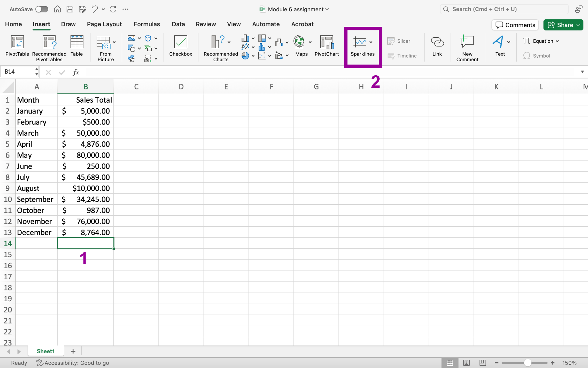Image resolution: width=588 pixels, height=368 pixels.
Task: Open the more toolbar options ellipsis
Action: click(x=125, y=9)
